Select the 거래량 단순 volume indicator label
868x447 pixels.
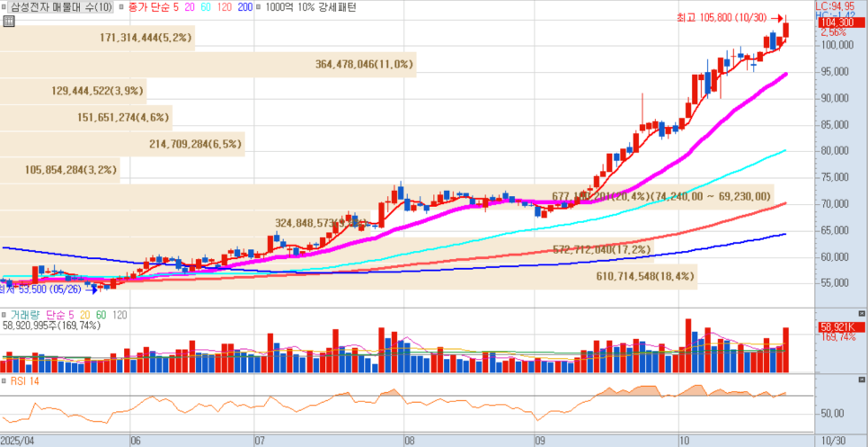pyautogui.click(x=38, y=315)
